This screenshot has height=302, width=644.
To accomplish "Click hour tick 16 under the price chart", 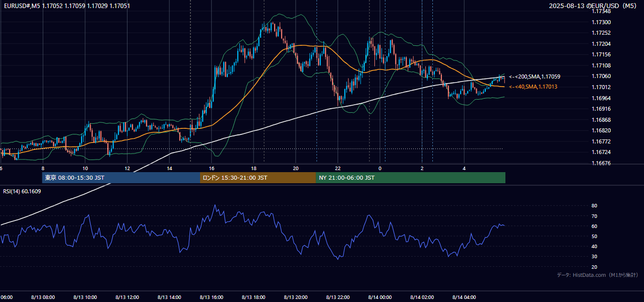I will coord(212,169).
